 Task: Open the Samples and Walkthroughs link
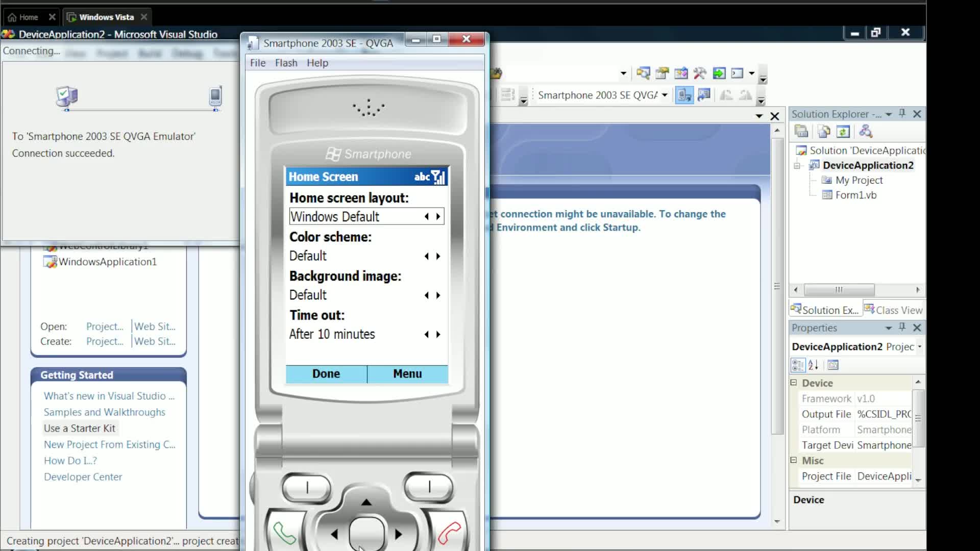105,412
